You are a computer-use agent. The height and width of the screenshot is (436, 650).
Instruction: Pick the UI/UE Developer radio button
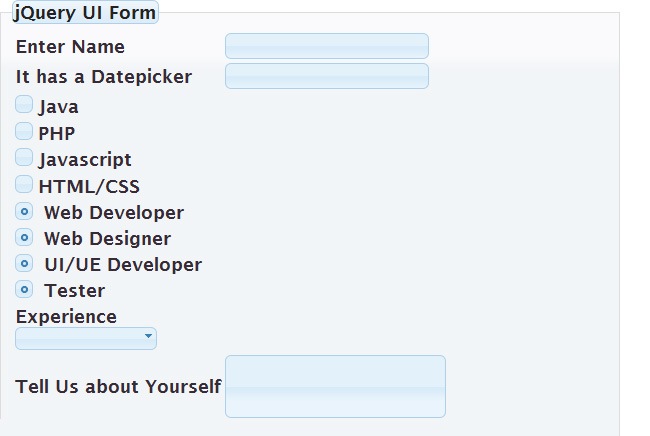click(x=25, y=264)
